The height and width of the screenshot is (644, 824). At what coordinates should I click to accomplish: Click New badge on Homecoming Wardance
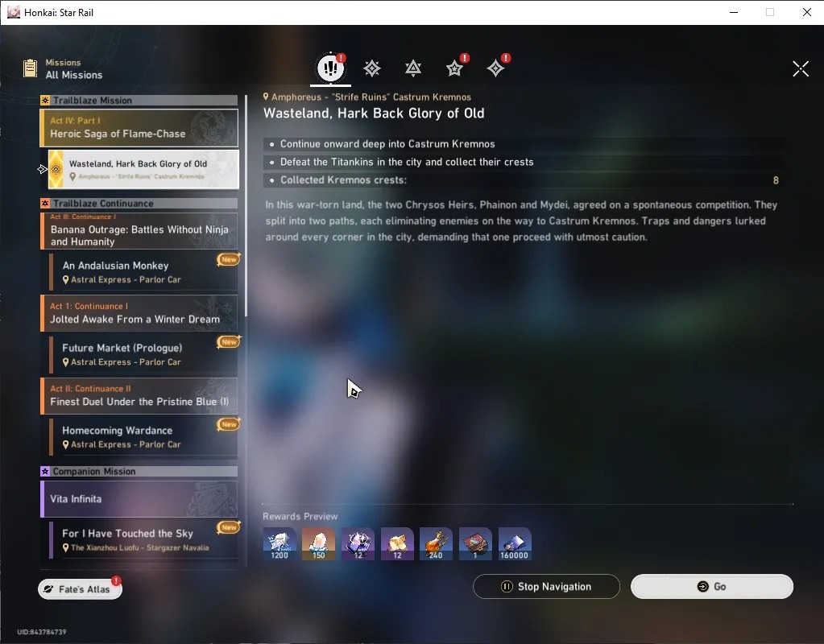tap(229, 424)
